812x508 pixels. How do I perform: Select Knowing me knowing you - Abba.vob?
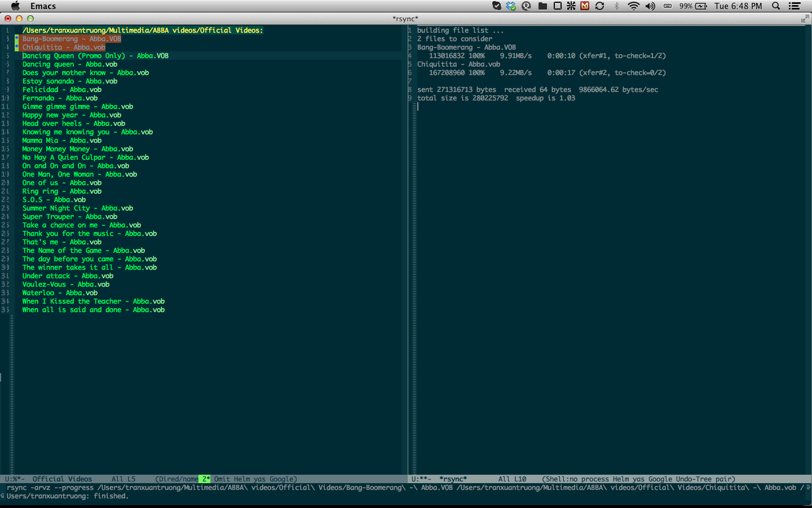click(x=87, y=132)
